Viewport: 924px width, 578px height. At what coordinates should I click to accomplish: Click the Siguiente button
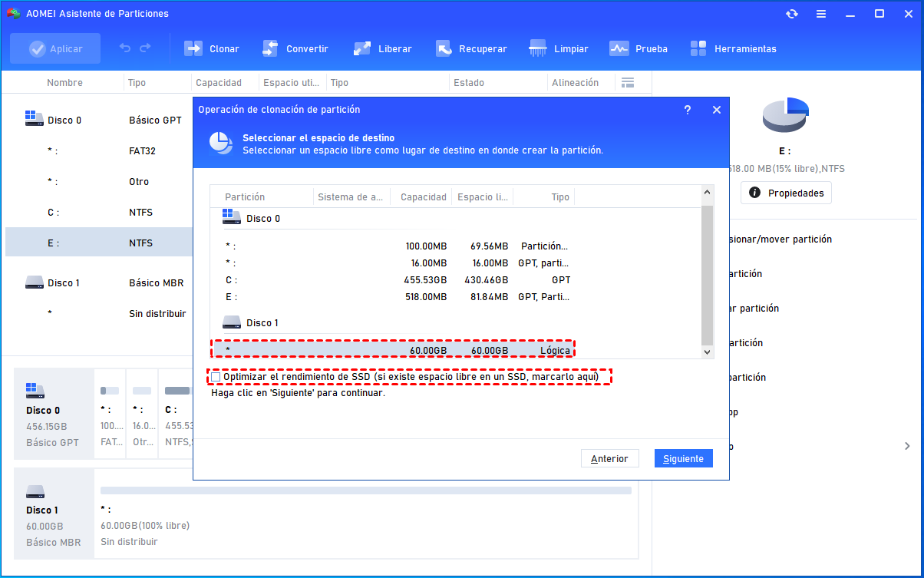tap(684, 458)
